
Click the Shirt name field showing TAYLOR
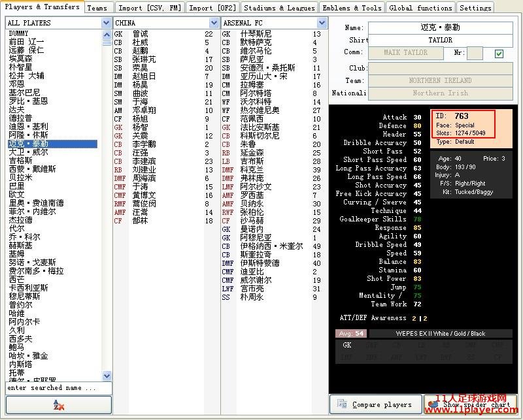tap(440, 40)
